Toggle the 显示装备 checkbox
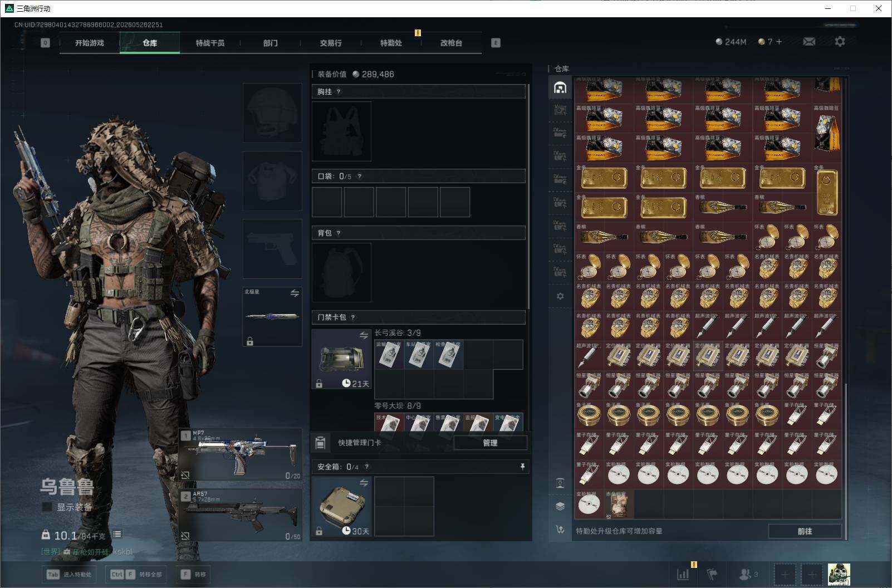Viewport: 892px width, 588px height. tap(47, 507)
